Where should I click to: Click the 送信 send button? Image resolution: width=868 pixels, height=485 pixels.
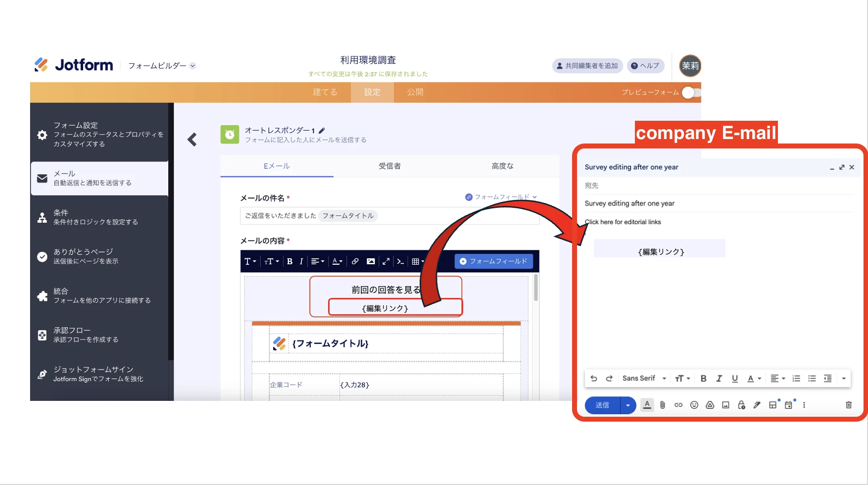click(602, 405)
